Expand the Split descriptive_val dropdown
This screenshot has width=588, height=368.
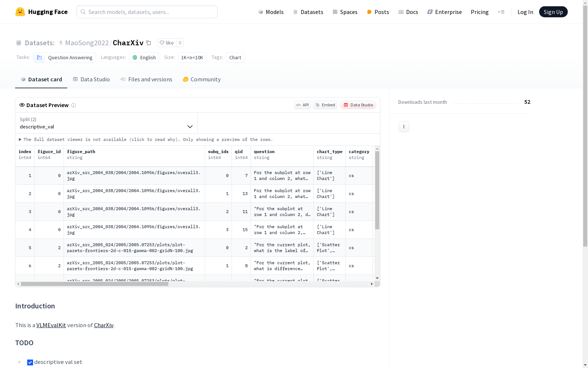[107, 123]
